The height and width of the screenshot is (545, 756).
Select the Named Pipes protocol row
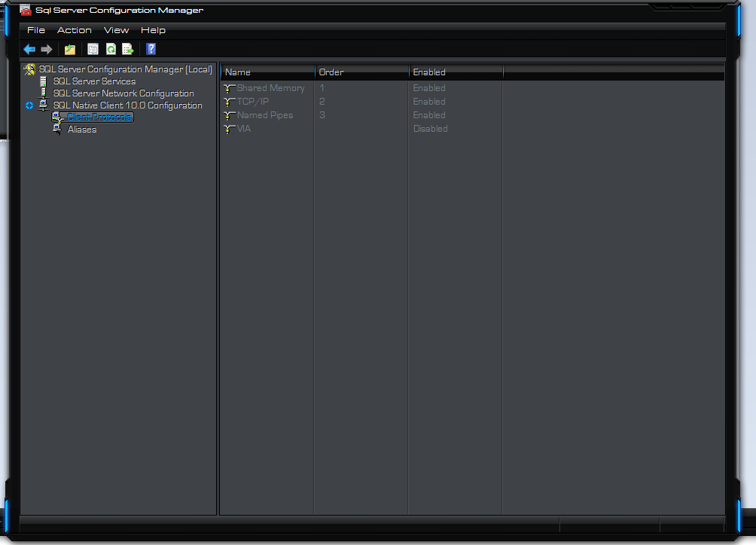coord(264,115)
